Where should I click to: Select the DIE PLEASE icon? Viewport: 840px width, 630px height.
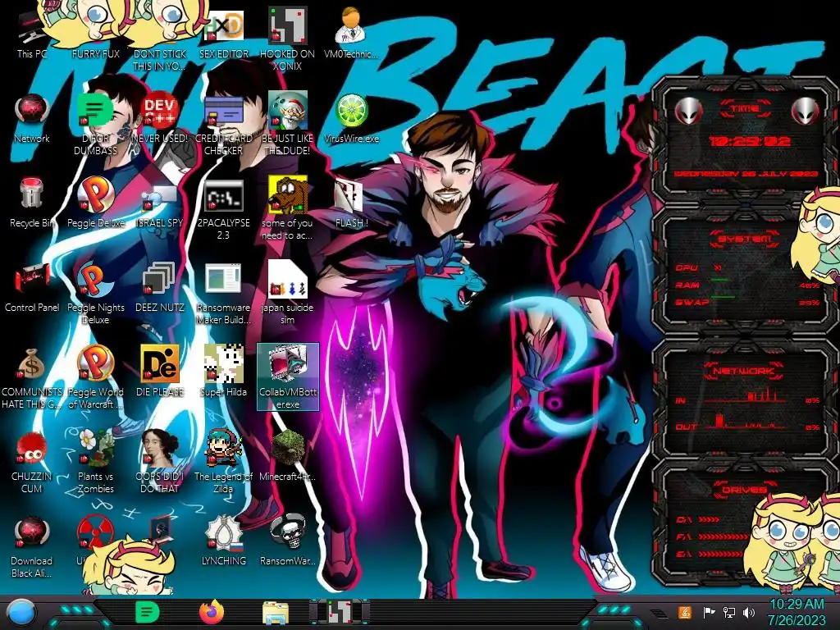[x=160, y=372]
